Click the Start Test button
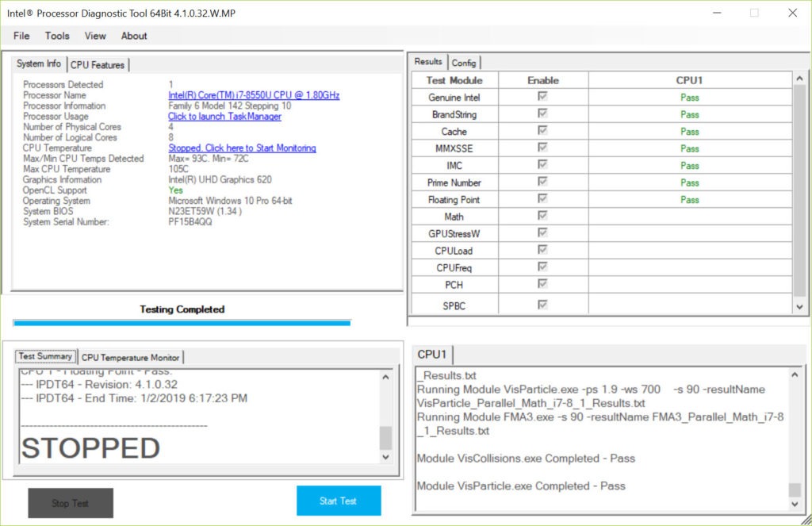This screenshot has width=812, height=526. pyautogui.click(x=339, y=501)
